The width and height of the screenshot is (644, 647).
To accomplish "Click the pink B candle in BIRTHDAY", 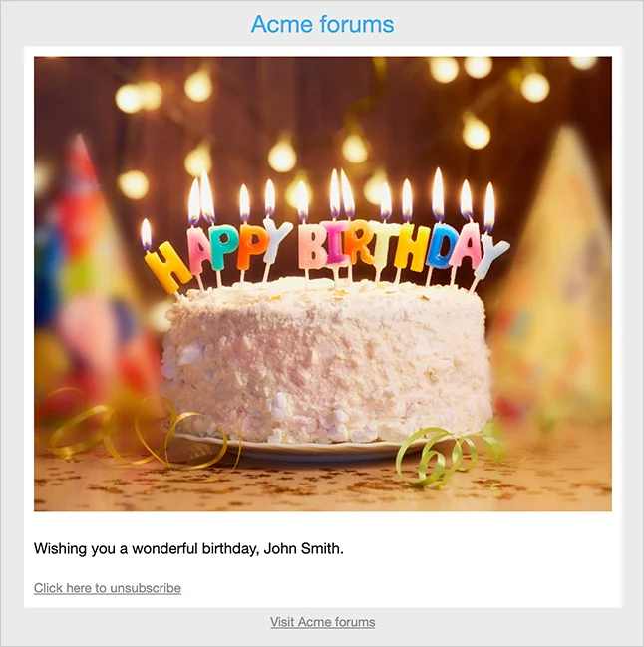I will [x=311, y=246].
